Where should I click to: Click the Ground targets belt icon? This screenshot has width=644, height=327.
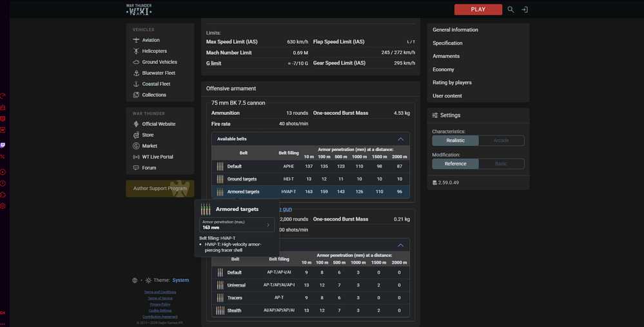(220, 179)
